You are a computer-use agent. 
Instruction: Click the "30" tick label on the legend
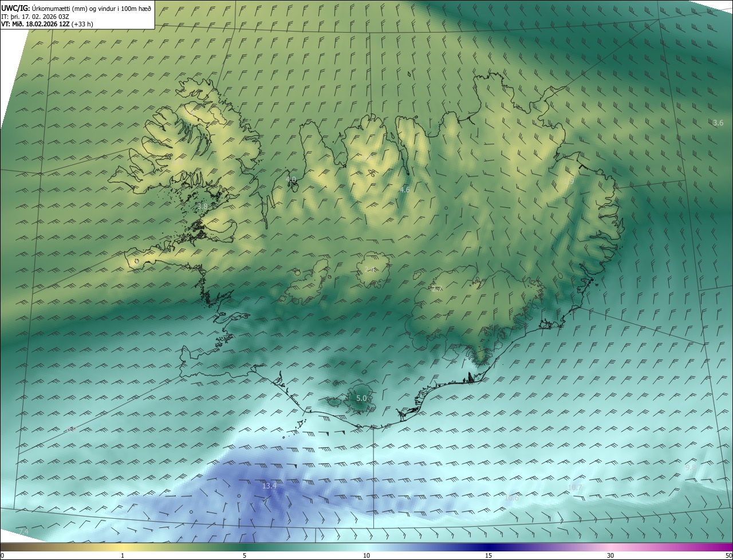tap(610, 556)
